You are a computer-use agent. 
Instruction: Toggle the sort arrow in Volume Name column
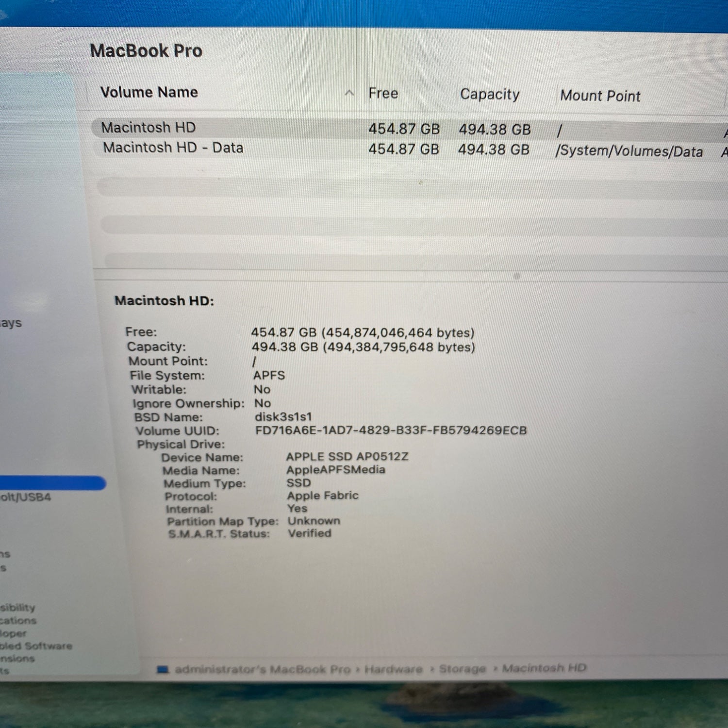(x=349, y=93)
